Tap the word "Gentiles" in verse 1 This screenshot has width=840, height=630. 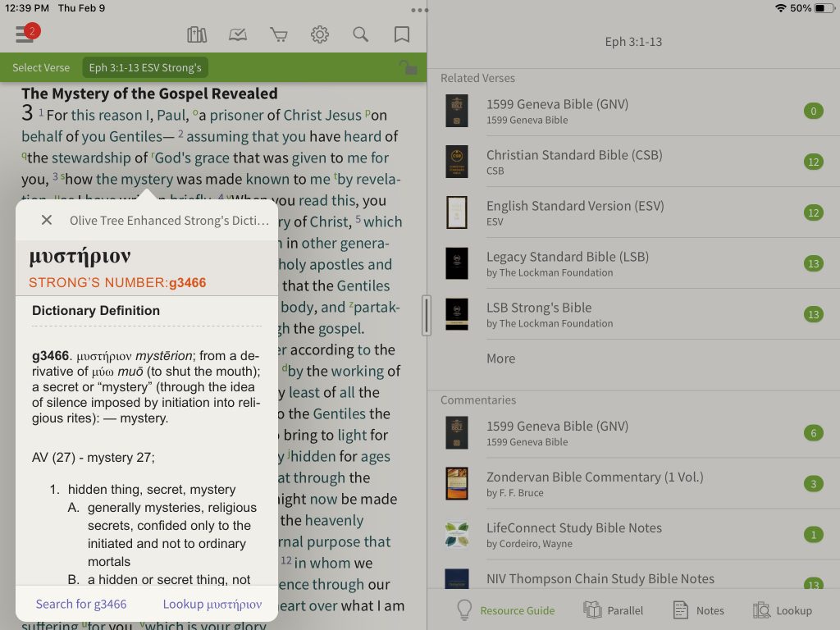tap(135, 137)
